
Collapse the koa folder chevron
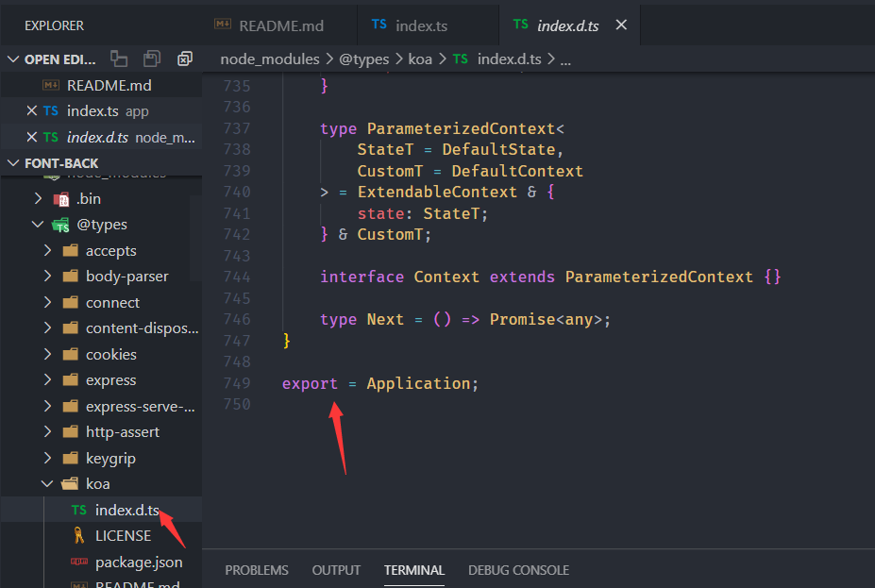[47, 483]
